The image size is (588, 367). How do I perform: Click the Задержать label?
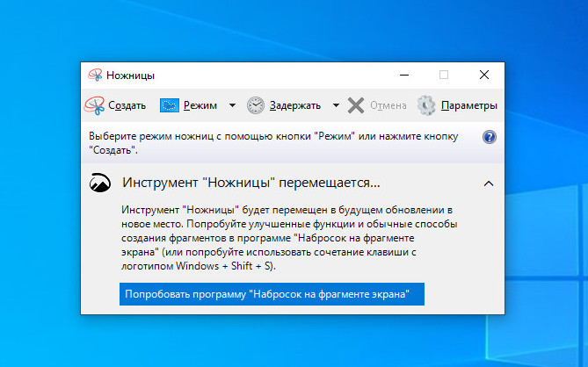[x=295, y=105]
